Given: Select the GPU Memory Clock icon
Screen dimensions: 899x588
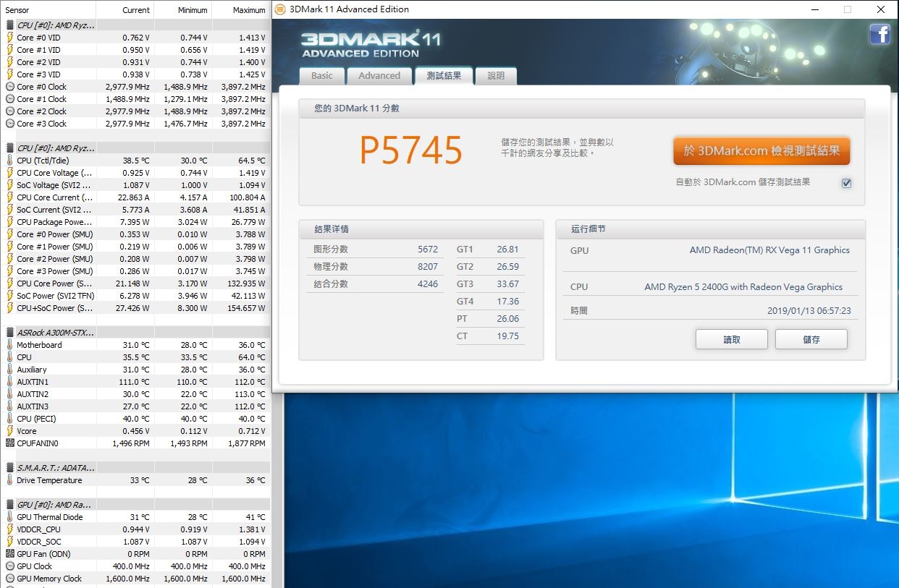Looking at the screenshot, I should [x=9, y=579].
